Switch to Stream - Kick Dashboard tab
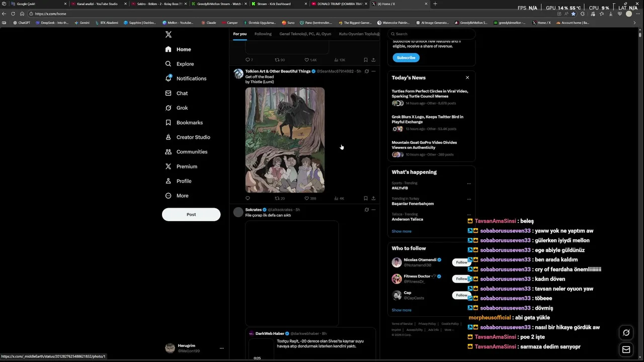644x362 pixels. point(279,4)
